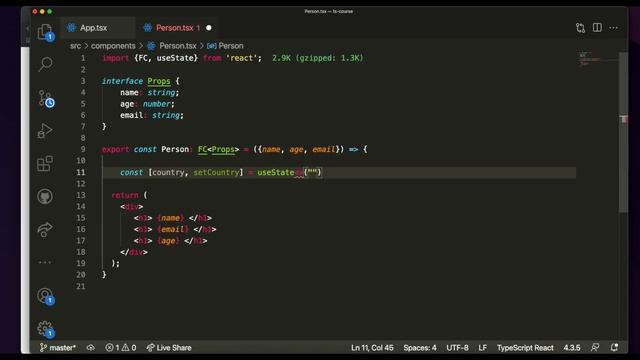
Task: Open the Run and Debug view
Action: click(x=45, y=131)
